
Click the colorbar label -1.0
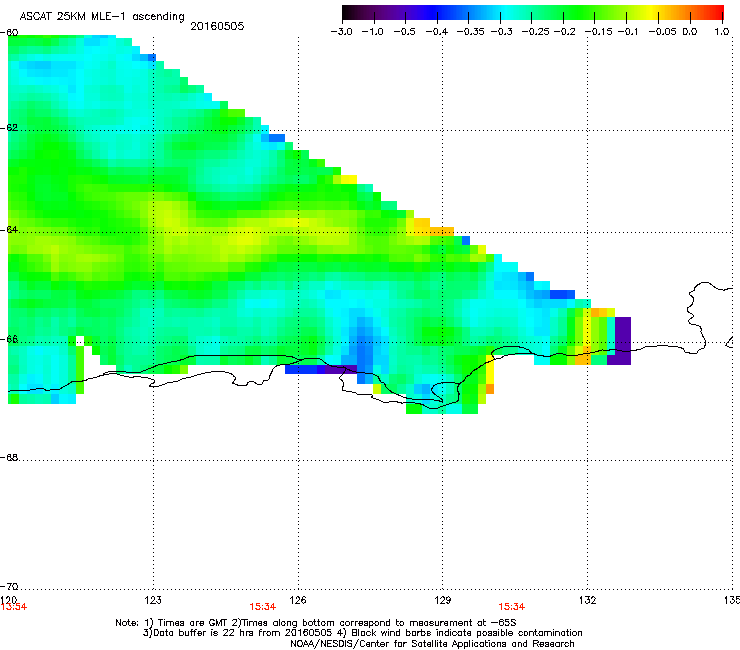coord(372,32)
